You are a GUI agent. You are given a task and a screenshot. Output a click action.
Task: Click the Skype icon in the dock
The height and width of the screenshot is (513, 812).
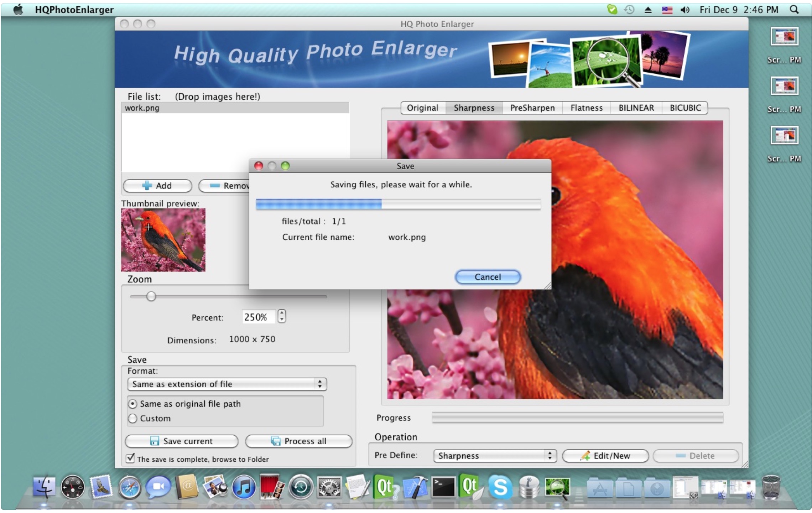[500, 487]
